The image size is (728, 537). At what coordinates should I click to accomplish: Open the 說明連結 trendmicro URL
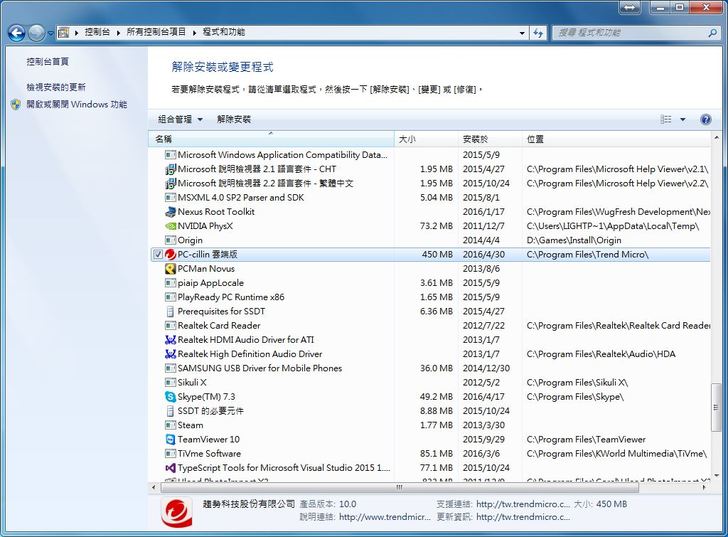point(385,517)
